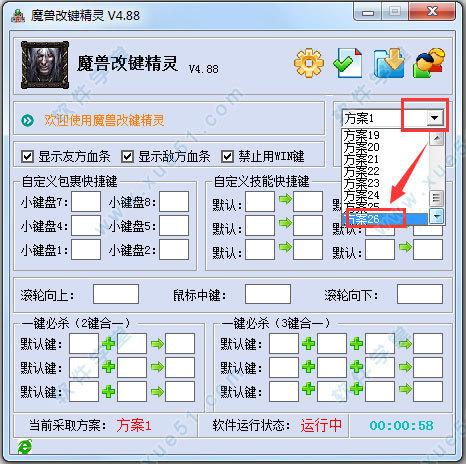466x464 pixels.
Task: Click 欢迎使用魔兽改键精灵 welcome text
Action: coord(104,120)
